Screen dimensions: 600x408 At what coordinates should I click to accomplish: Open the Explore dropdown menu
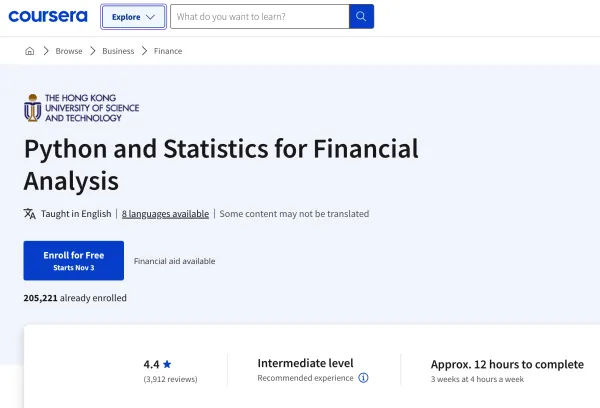point(133,17)
